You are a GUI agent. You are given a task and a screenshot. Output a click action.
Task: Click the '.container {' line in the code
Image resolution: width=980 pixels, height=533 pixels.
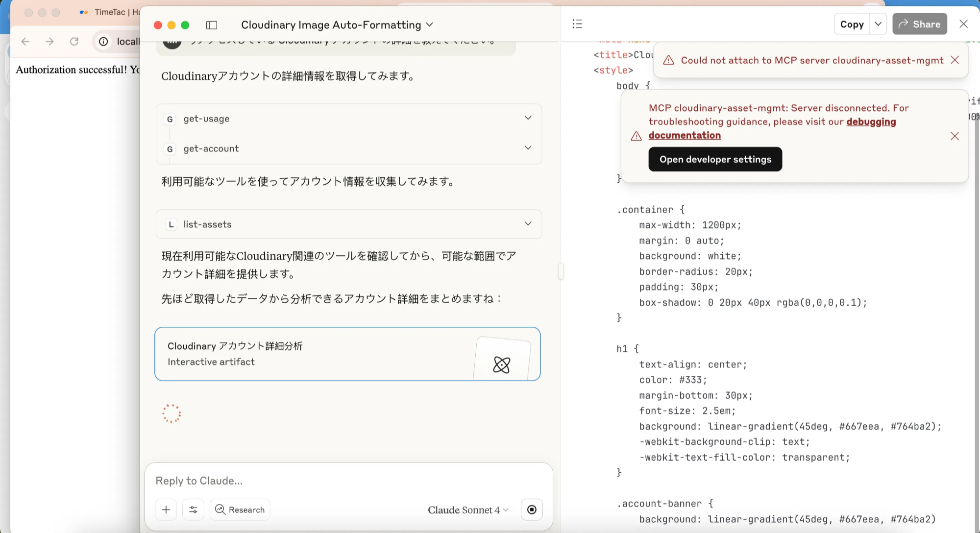point(651,210)
